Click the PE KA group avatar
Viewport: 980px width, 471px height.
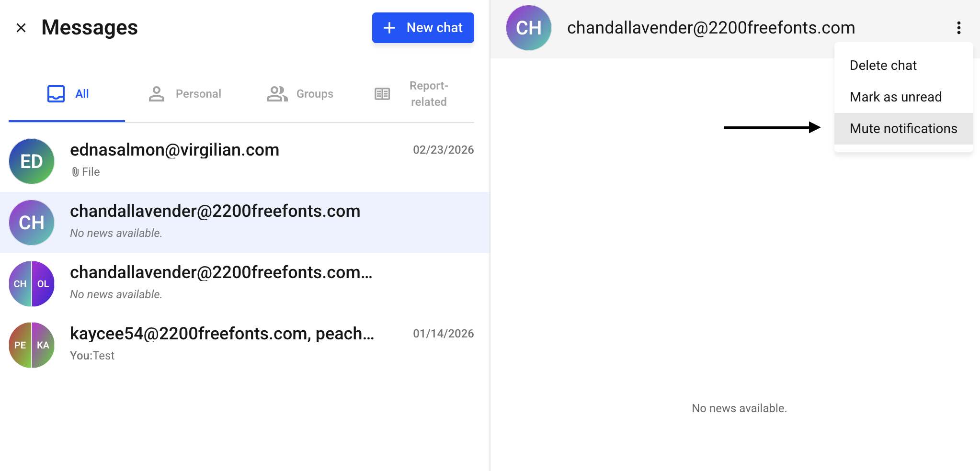pyautogui.click(x=32, y=345)
